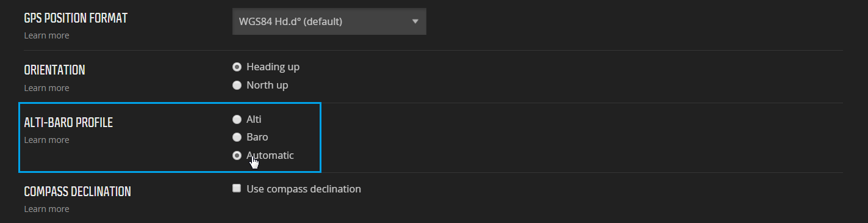Image resolution: width=868 pixels, height=223 pixels.
Task: Open Learn more under GPS Position Format
Action: point(46,35)
